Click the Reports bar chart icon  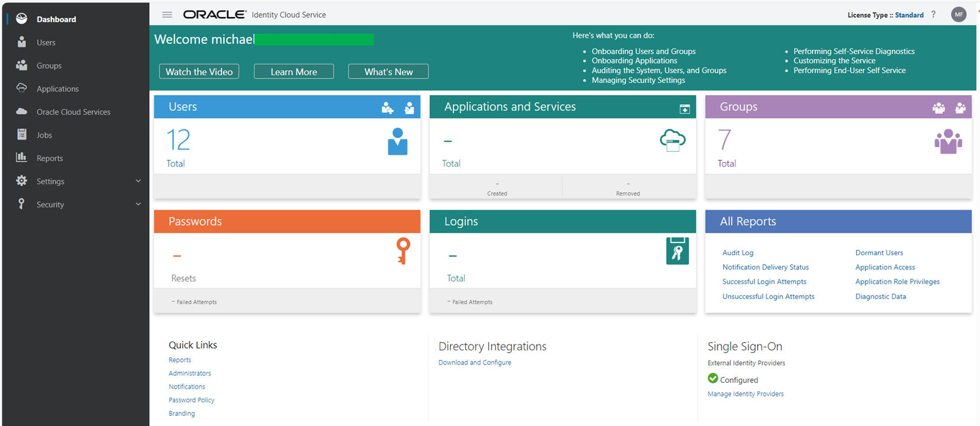click(x=22, y=157)
